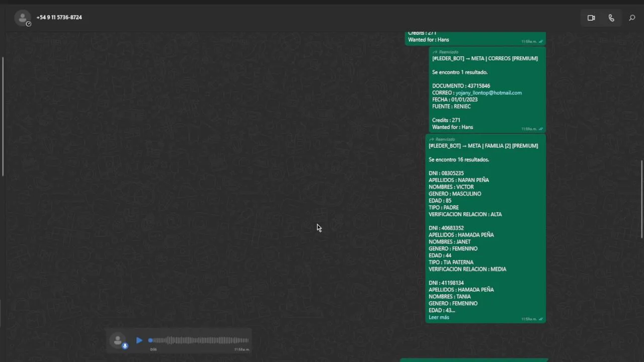This screenshot has width=644, height=362.
Task: Select the text 'NOMBRES : VICTOR'
Action: click(x=451, y=187)
